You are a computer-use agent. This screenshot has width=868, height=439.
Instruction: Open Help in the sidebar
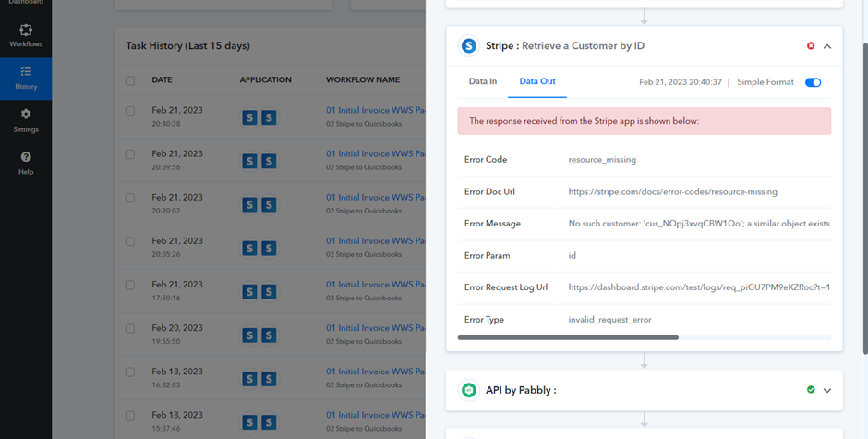tap(26, 164)
